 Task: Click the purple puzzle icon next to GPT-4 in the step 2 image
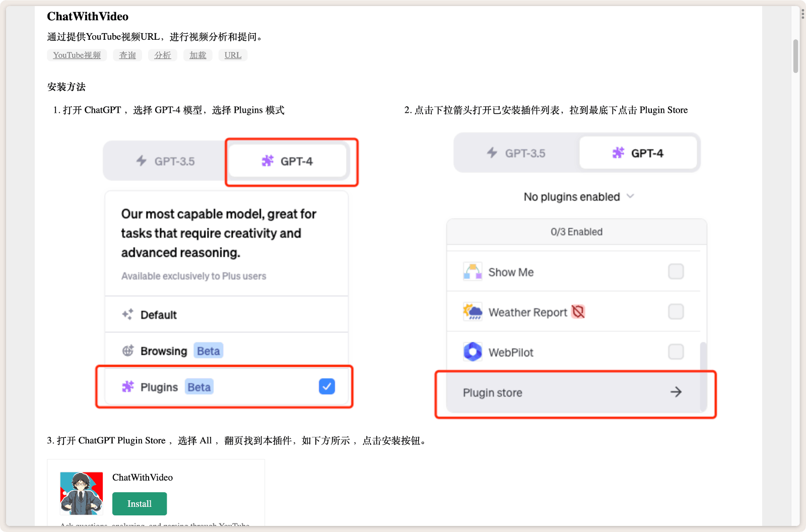[x=618, y=153]
